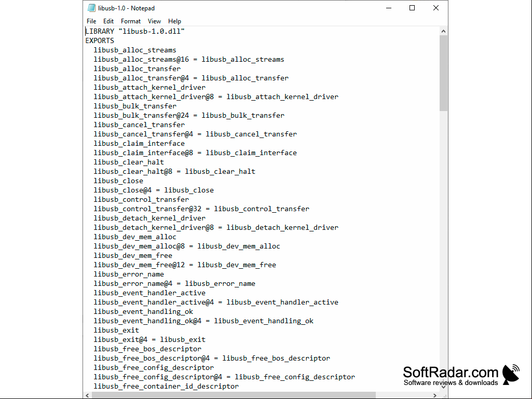Screen dimensions: 532x399
Task: Click the line "libusb_control_transfer"
Action: coord(141,199)
